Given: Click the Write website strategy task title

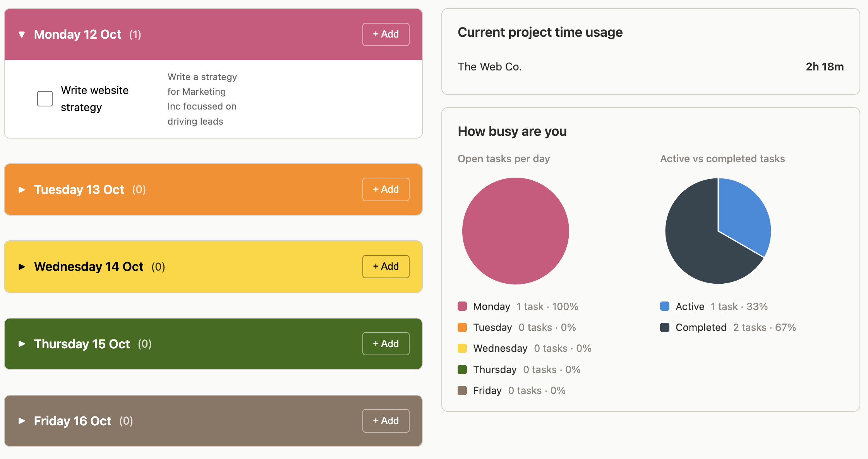Looking at the screenshot, I should 95,99.
